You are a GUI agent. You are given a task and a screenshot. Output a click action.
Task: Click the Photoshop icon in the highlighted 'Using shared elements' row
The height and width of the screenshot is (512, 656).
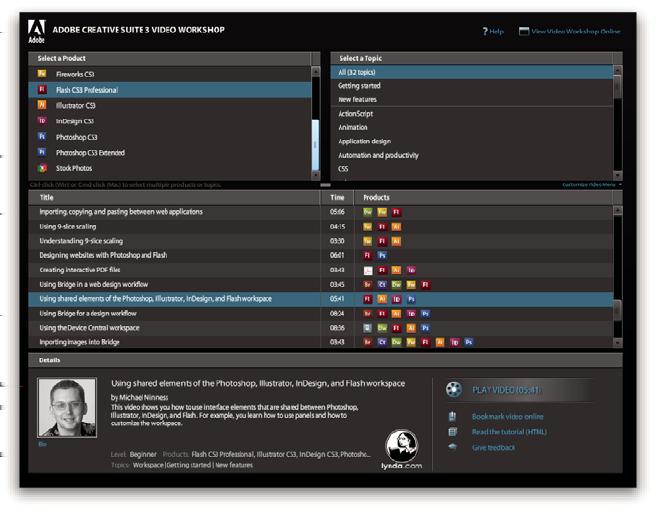(411, 299)
